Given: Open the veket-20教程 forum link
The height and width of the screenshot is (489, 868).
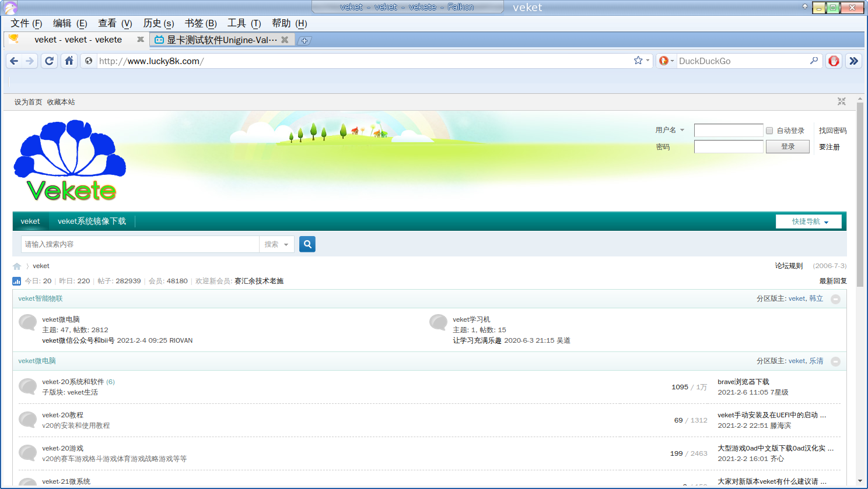Looking at the screenshot, I should coord(62,415).
